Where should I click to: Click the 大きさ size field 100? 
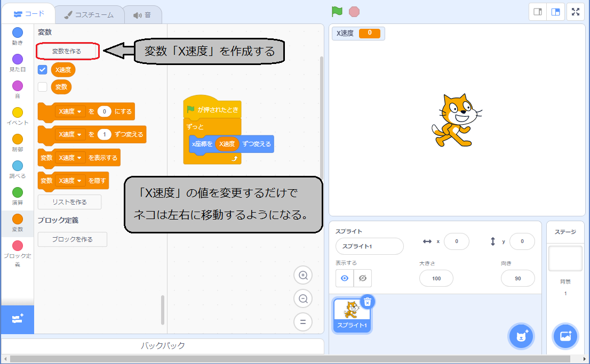(436, 278)
